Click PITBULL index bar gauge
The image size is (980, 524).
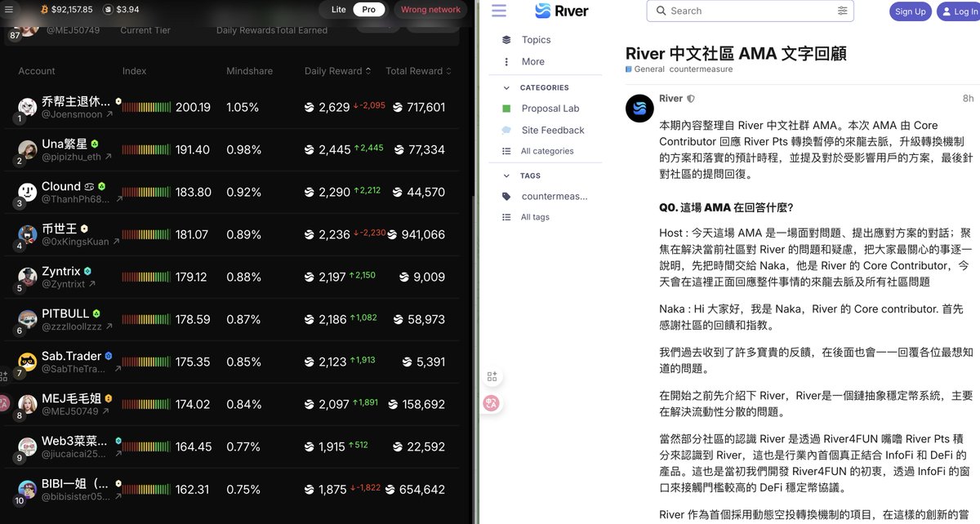pos(146,319)
